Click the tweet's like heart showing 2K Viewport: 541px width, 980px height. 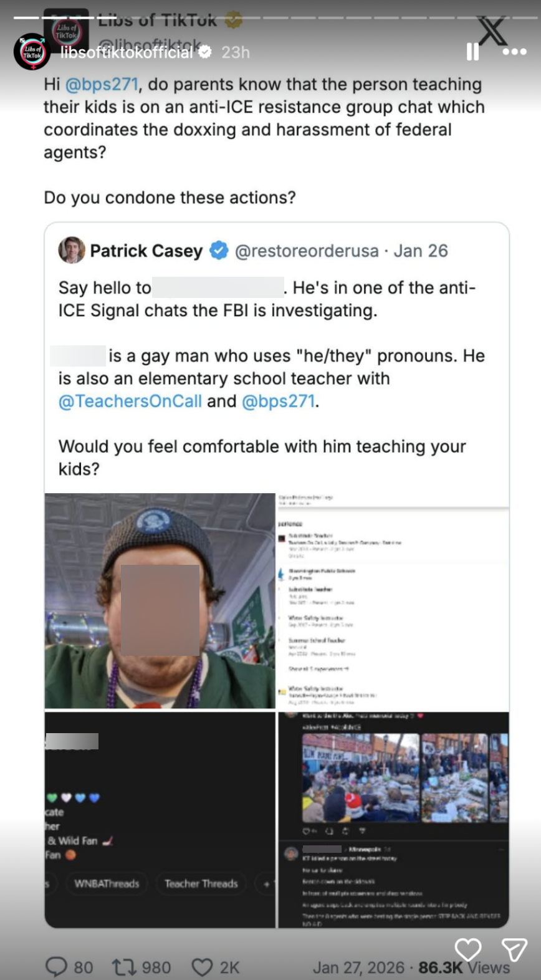202,967
